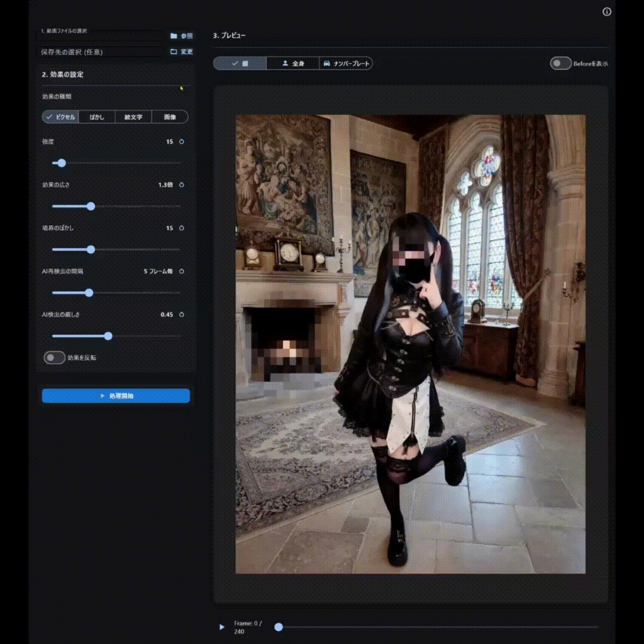
Task: Adjust the 境界のぼかし slider handle
Action: 91,249
